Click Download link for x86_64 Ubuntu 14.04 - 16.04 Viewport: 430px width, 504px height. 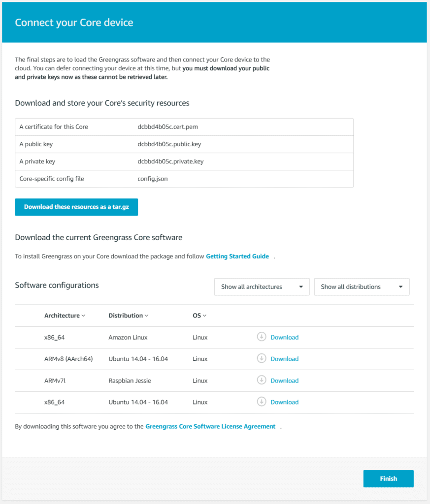(x=284, y=402)
